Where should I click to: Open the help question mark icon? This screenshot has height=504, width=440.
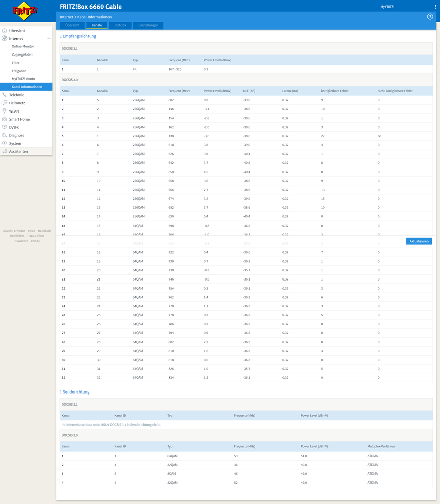point(430,17)
